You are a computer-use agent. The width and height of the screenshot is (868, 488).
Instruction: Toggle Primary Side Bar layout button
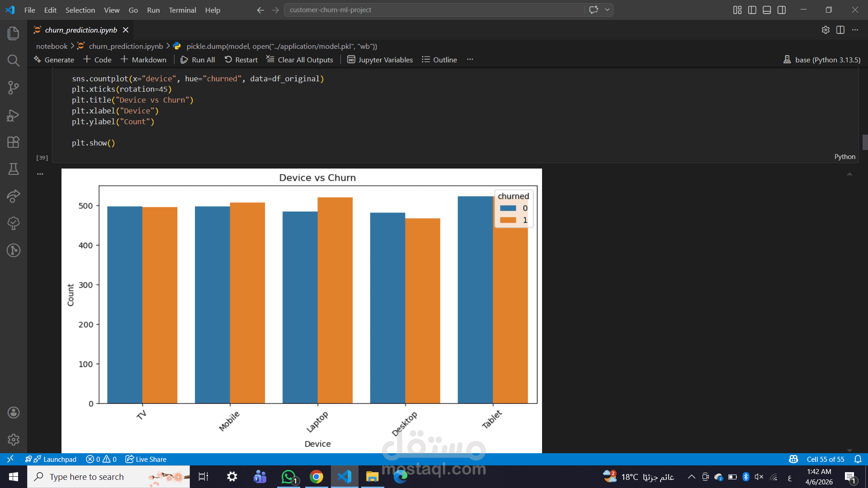click(752, 10)
